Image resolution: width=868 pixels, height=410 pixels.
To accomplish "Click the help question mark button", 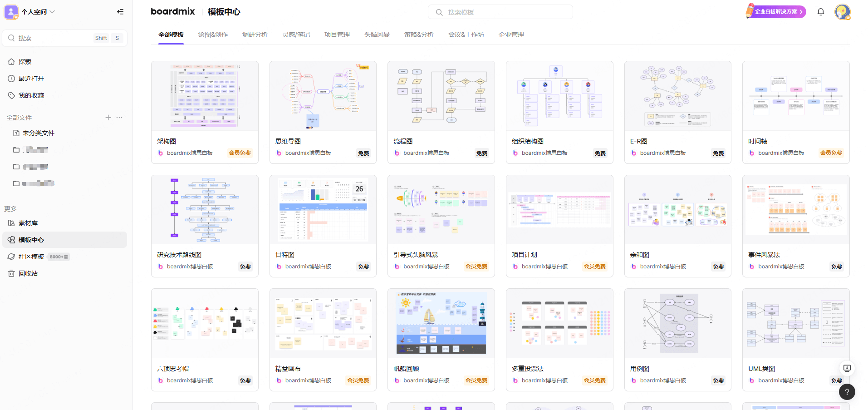I will coord(847,392).
